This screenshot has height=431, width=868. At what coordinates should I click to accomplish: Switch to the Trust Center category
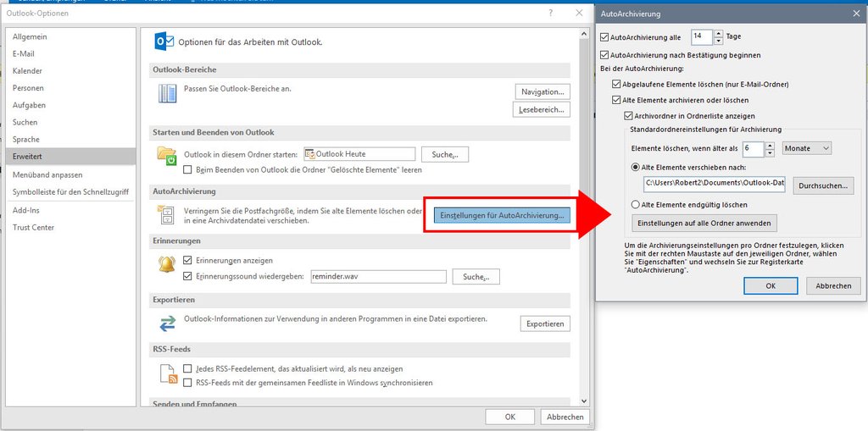tap(33, 228)
